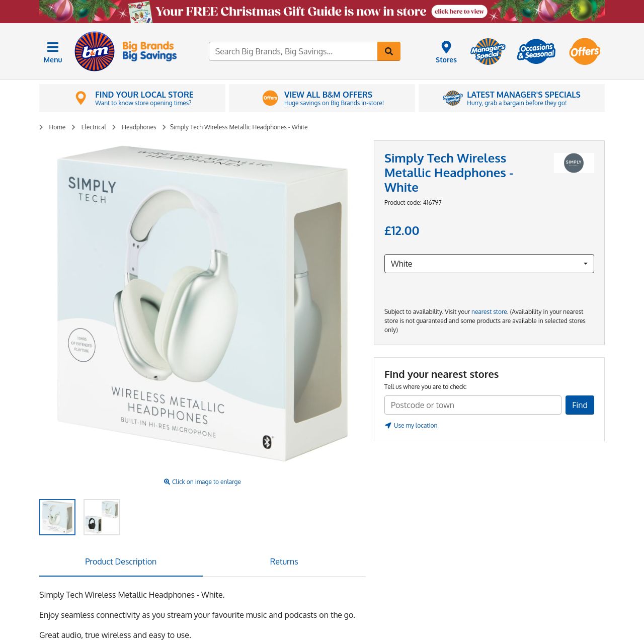Open the Stores location pin icon

[446, 47]
